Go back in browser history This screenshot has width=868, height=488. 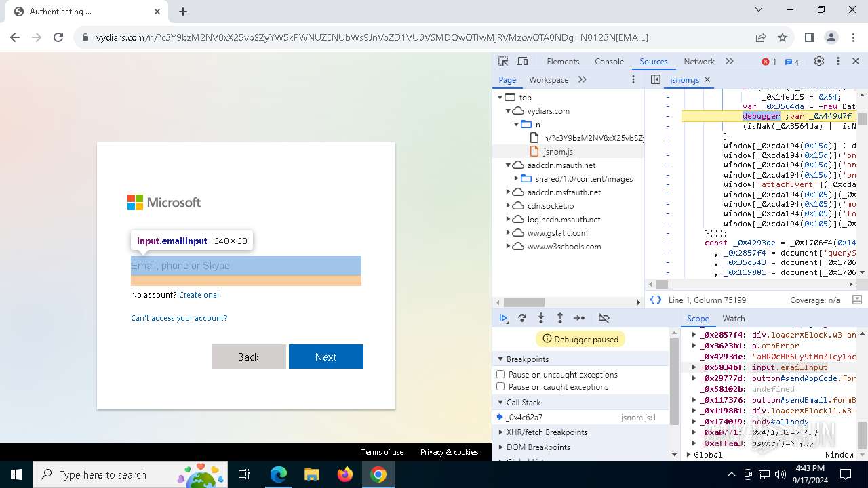click(x=15, y=37)
